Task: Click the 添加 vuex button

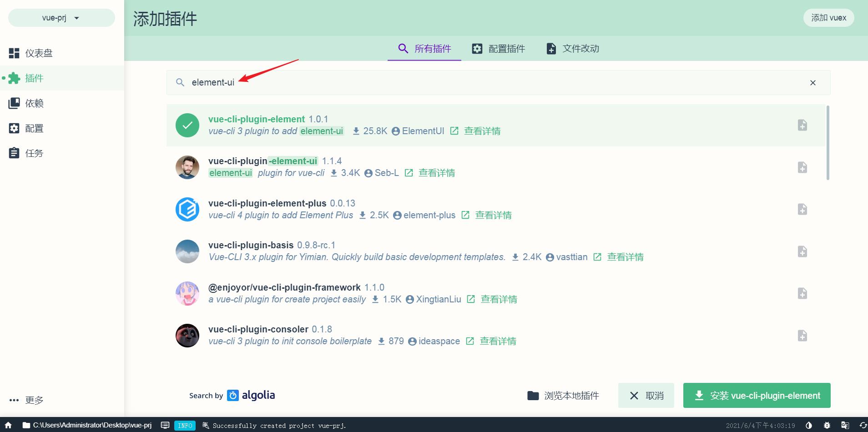Action: click(x=828, y=18)
